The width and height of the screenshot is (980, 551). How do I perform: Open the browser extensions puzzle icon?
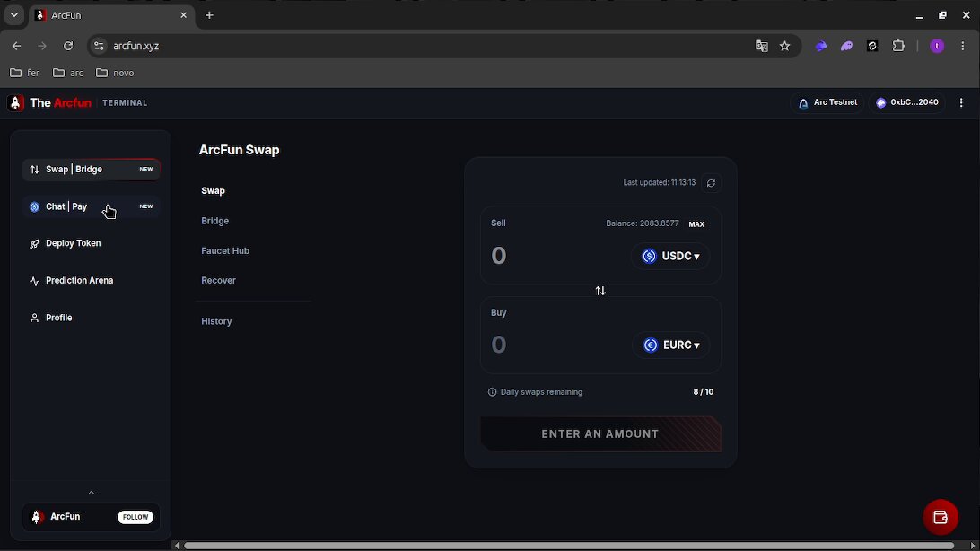click(x=898, y=47)
